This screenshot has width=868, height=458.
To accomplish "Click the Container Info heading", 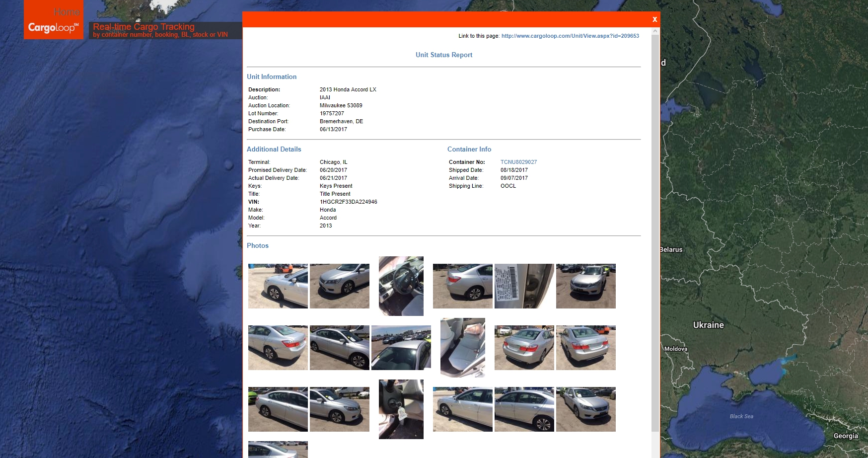I will point(469,149).
